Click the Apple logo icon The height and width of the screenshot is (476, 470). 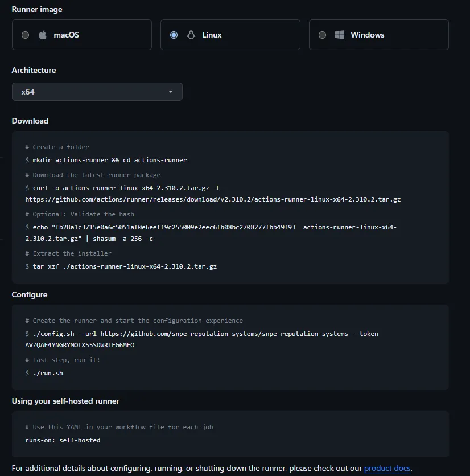click(x=42, y=35)
